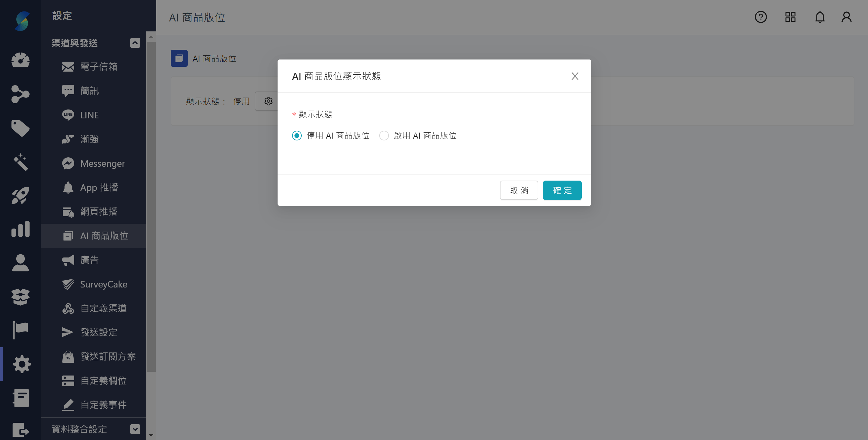
Task: Open SurveyCake menu item
Action: click(x=94, y=284)
